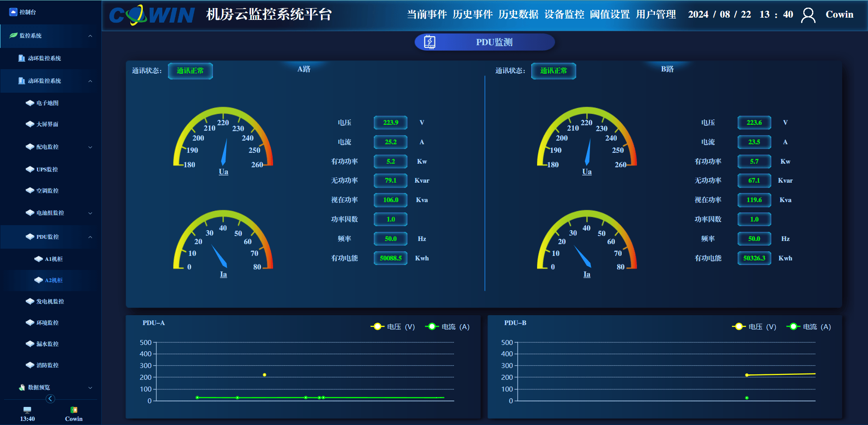Click the layer icon beside PDU监控

click(30, 236)
